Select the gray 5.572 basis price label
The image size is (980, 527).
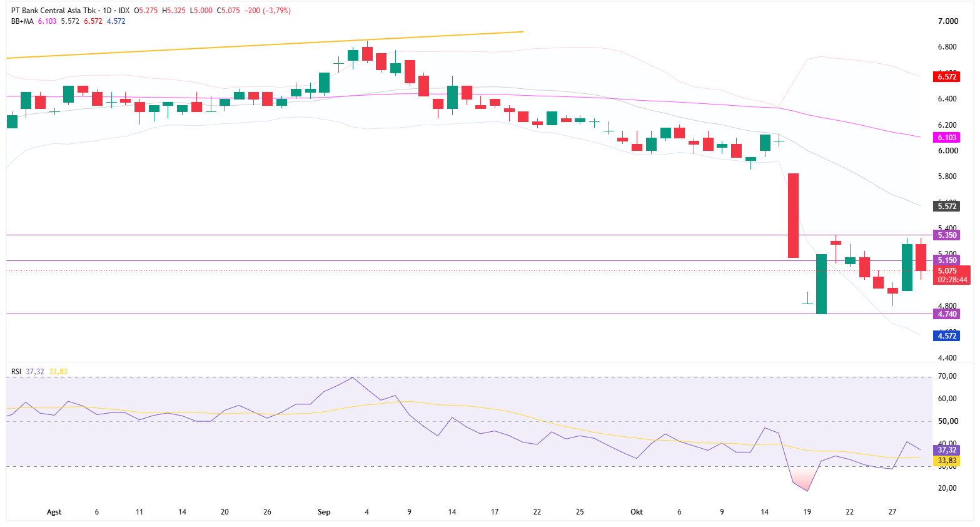coord(947,207)
